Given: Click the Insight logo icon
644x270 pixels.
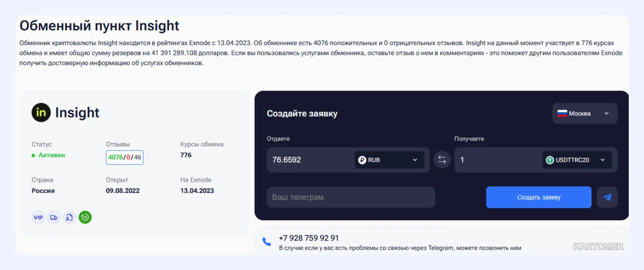Looking at the screenshot, I should (41, 113).
